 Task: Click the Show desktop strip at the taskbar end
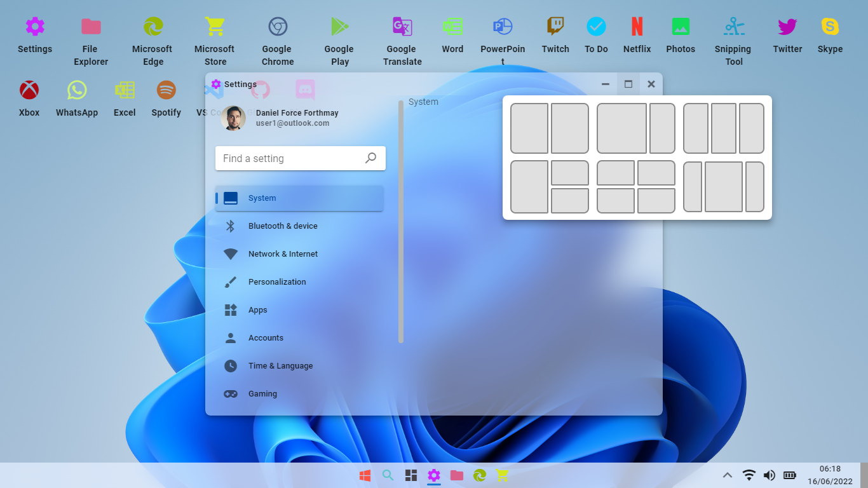click(864, 475)
